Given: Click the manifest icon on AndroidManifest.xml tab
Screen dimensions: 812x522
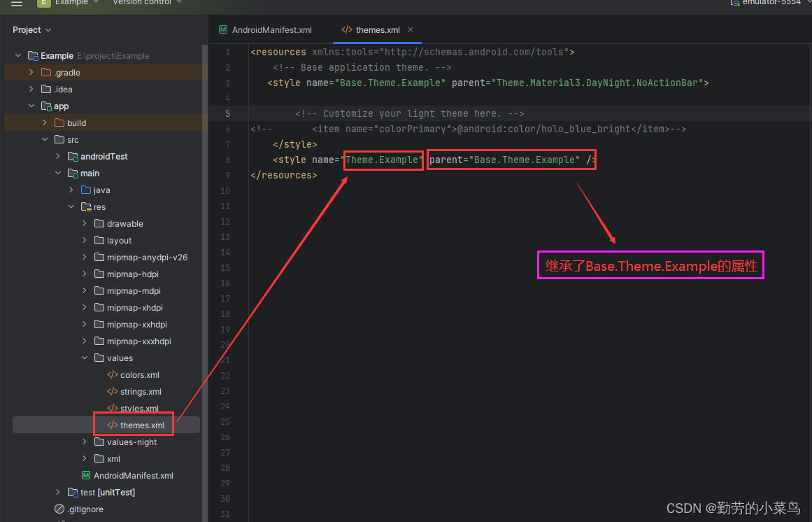Looking at the screenshot, I should pos(222,29).
